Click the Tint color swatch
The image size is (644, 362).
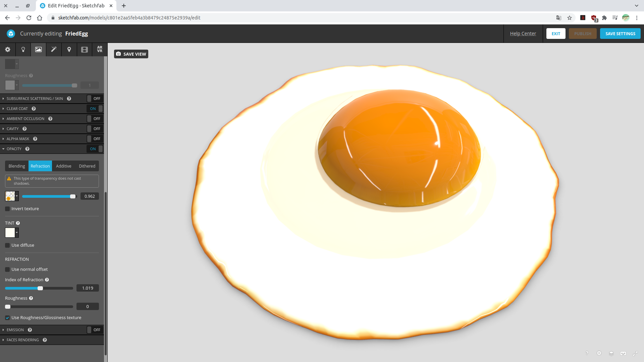[10, 233]
